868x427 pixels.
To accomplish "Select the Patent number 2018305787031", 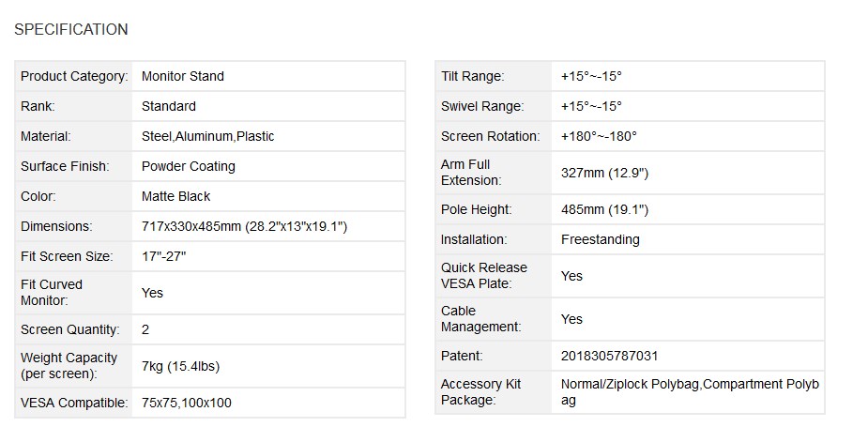I will pyautogui.click(x=610, y=356).
